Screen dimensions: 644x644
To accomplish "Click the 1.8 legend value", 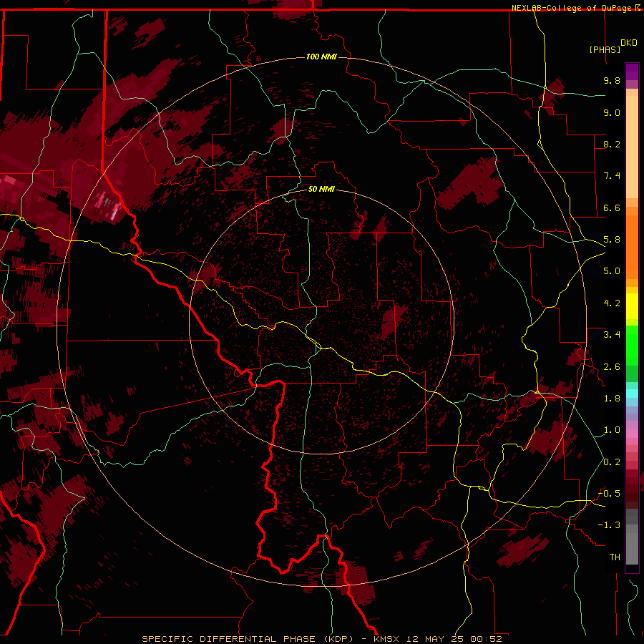I will tap(612, 399).
